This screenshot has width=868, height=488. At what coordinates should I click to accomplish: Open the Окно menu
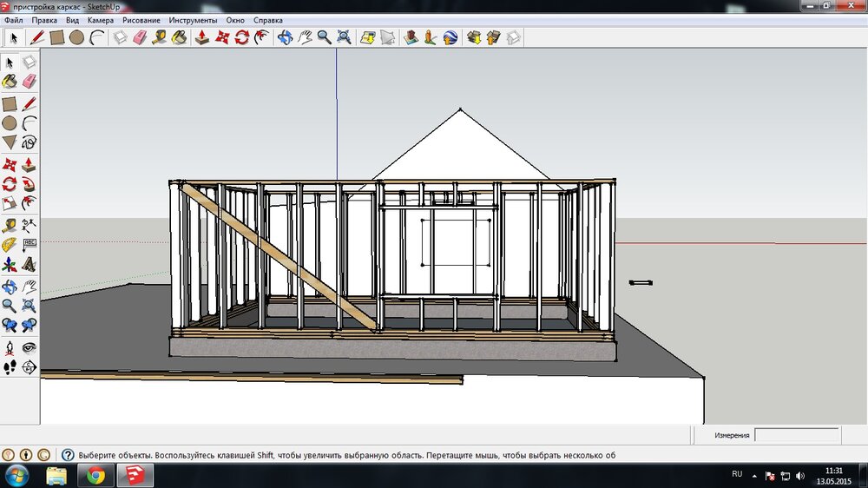click(234, 19)
